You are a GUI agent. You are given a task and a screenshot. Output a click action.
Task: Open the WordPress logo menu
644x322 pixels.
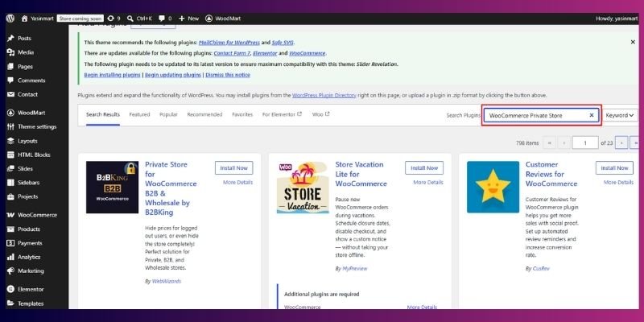[x=10, y=19]
